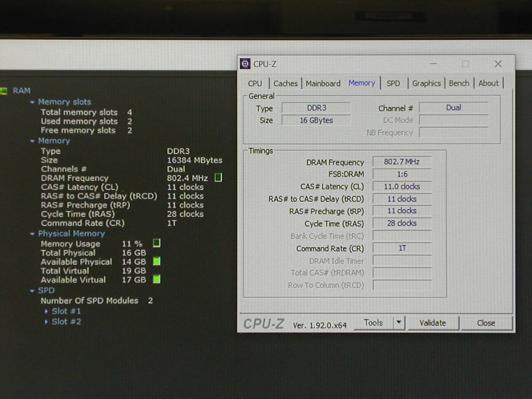
Task: Click the 802.7 MHz DRAM Frequency field
Action: (x=402, y=162)
